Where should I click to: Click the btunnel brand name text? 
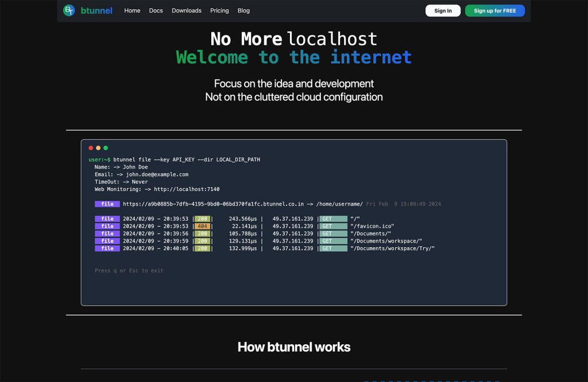click(96, 10)
